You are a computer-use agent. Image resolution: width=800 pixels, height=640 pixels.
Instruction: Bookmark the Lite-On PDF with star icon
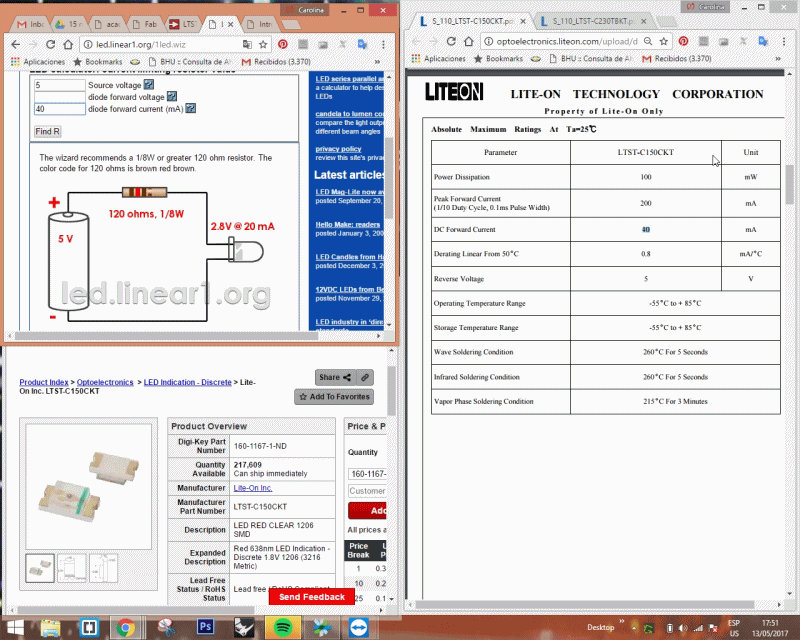click(664, 41)
